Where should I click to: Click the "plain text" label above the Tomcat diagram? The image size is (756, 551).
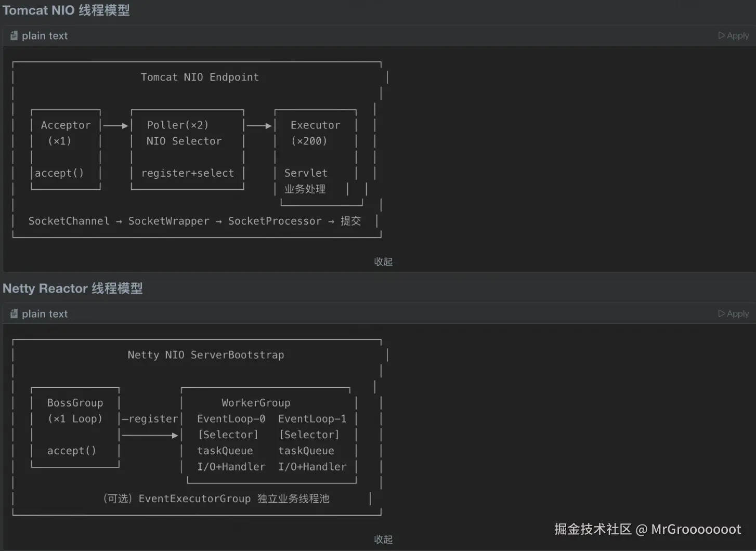45,36
